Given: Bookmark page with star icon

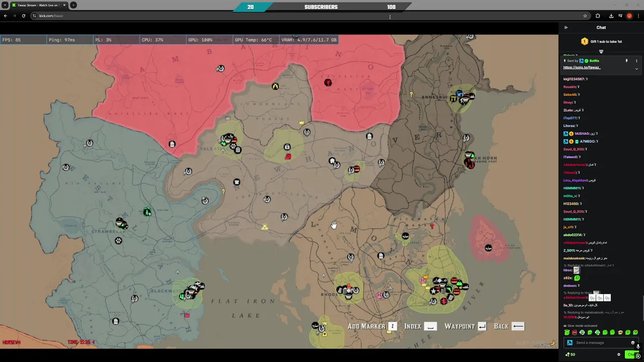Looking at the screenshot, I should tap(585, 16).
